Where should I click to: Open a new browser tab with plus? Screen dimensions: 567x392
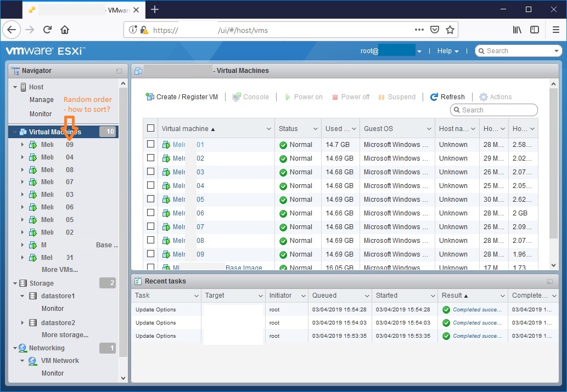coord(155,9)
